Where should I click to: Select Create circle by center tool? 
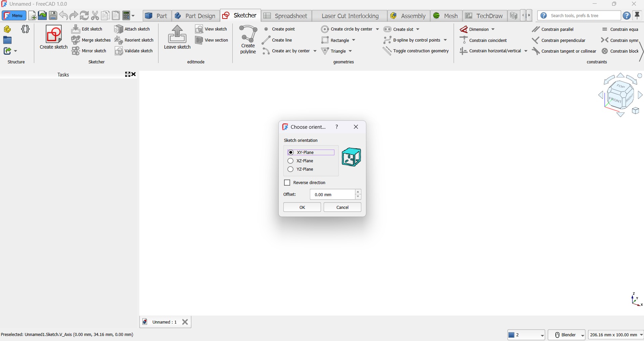(x=347, y=29)
